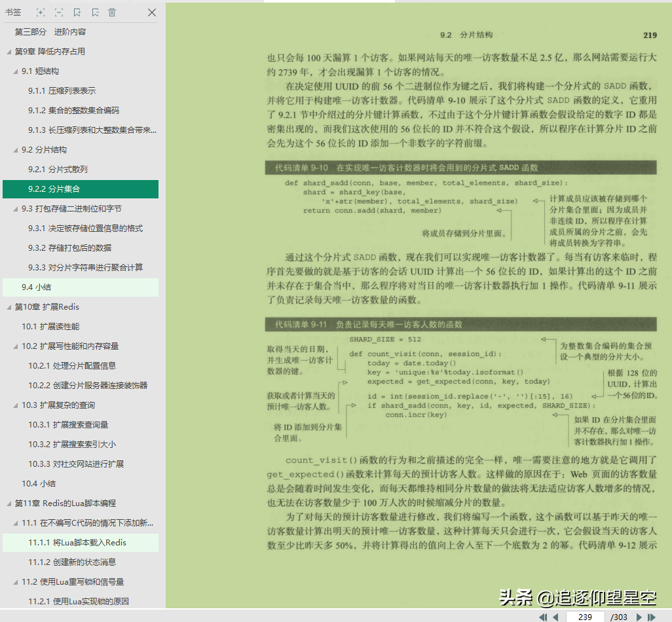
Task: Open bookmark 9.1.1 压缩列表表示
Action: pos(62,91)
